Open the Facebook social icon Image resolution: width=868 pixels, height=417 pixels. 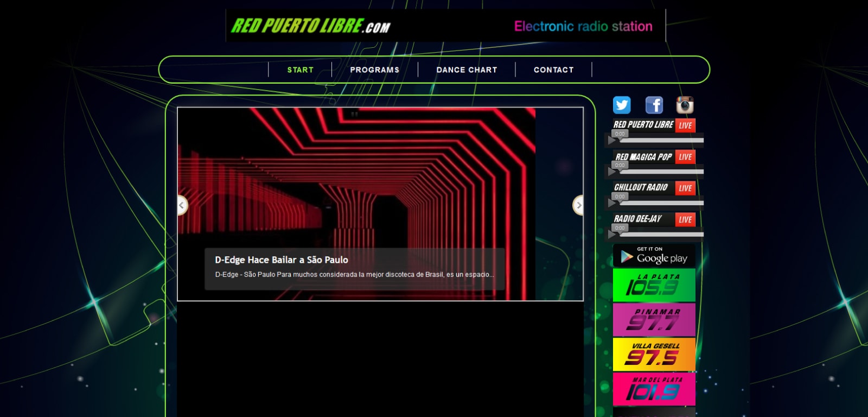click(x=654, y=105)
